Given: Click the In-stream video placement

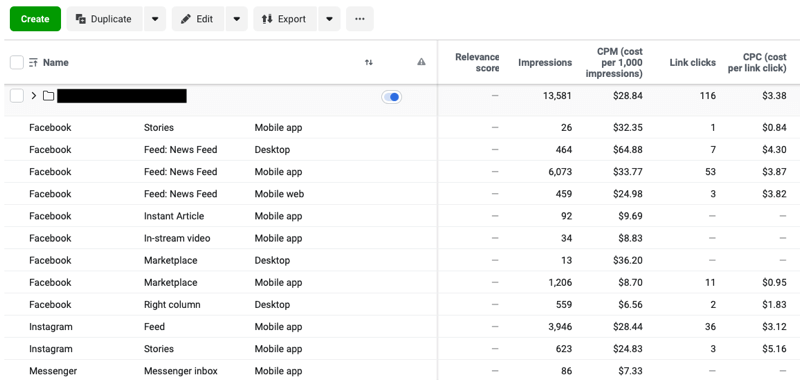Looking at the screenshot, I should [177, 238].
